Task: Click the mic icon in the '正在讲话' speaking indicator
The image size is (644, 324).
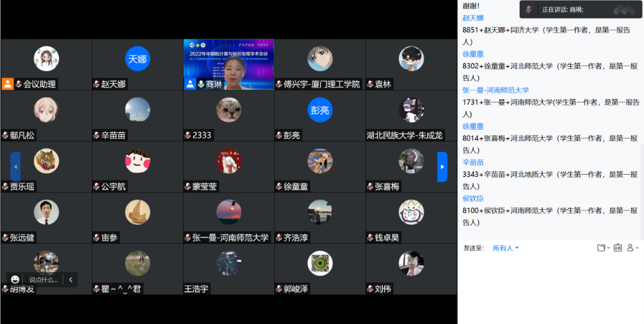Action: pos(529,10)
